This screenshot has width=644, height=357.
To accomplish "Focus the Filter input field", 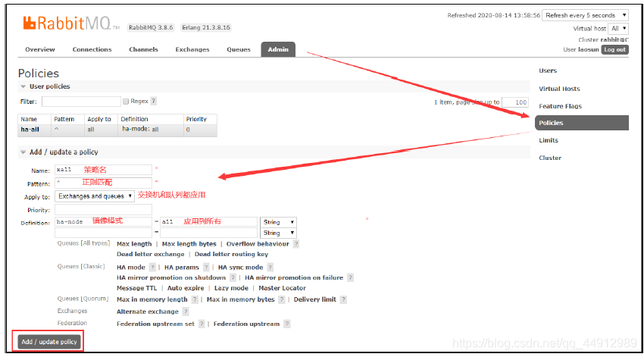I will point(81,102).
